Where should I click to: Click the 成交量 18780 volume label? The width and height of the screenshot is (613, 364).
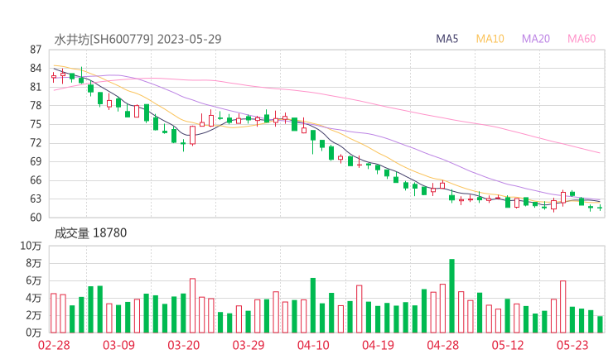(90, 232)
